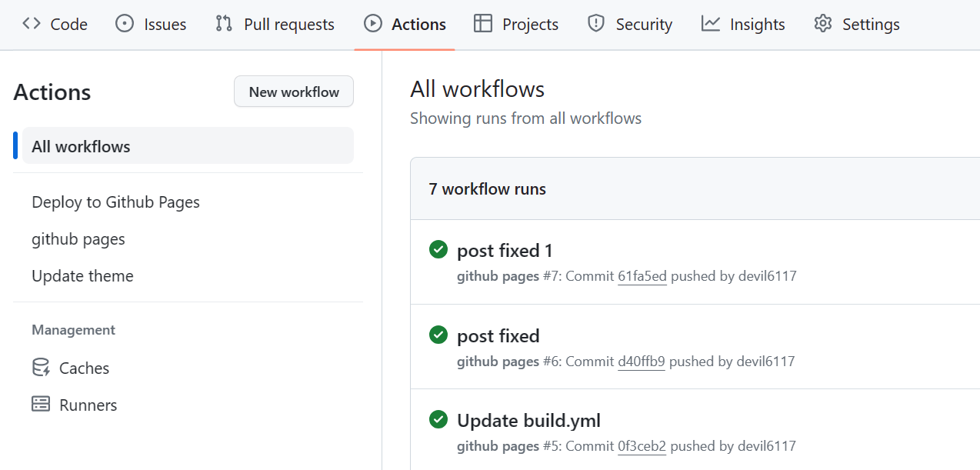This screenshot has height=470, width=980.
Task: Switch to the Projects tab
Action: [x=516, y=25]
